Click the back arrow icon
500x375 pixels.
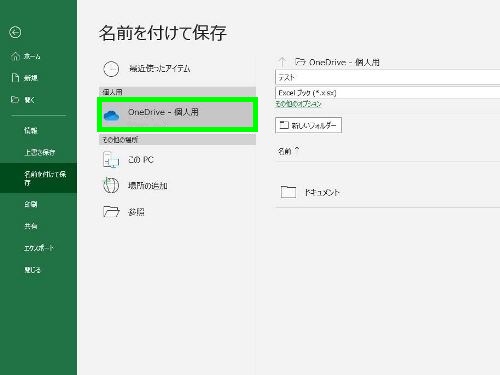coord(15,32)
